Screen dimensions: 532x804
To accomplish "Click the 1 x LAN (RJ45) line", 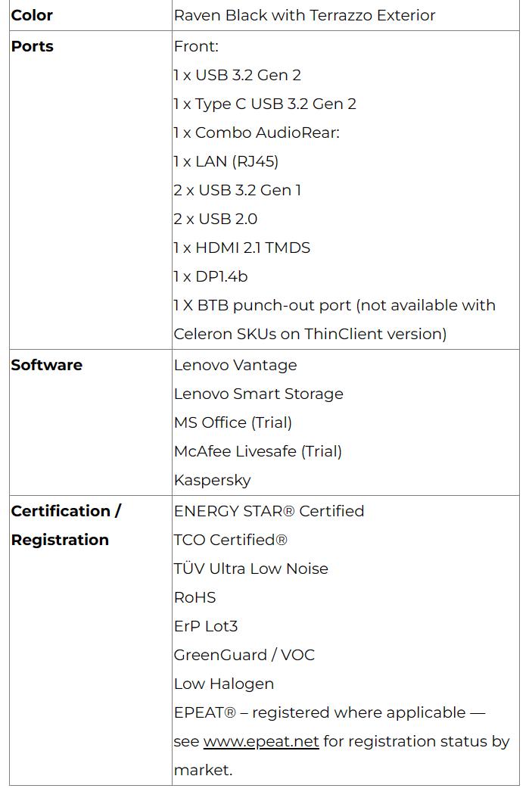I will pos(226,161).
